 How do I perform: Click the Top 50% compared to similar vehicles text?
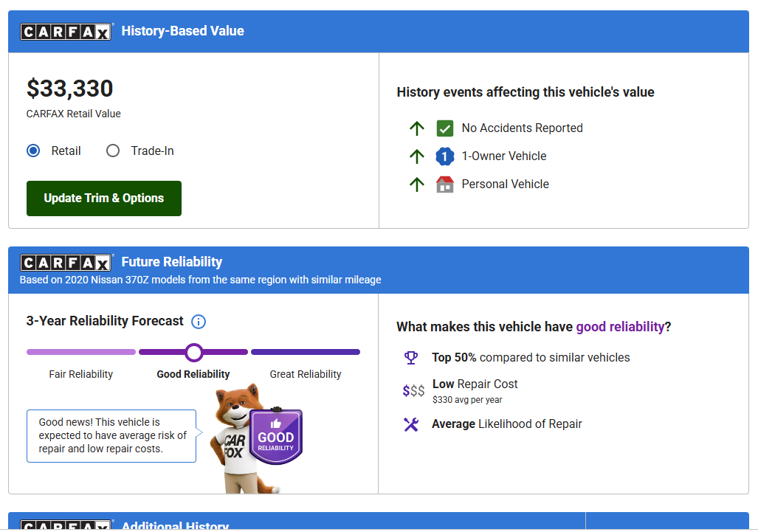(x=531, y=358)
